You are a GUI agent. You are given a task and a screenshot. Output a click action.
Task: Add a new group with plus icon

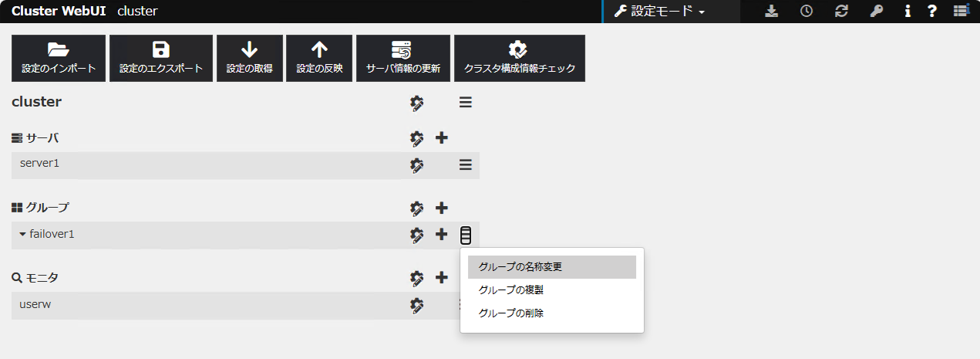(442, 208)
